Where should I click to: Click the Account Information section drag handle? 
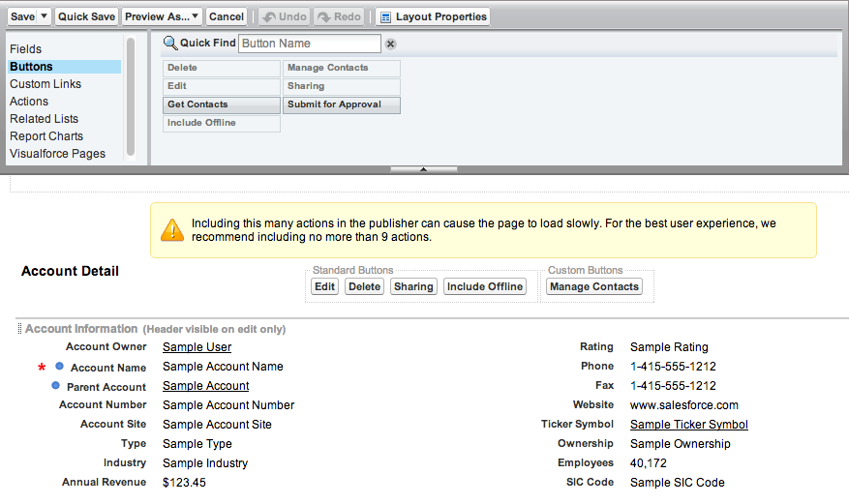[x=19, y=328]
